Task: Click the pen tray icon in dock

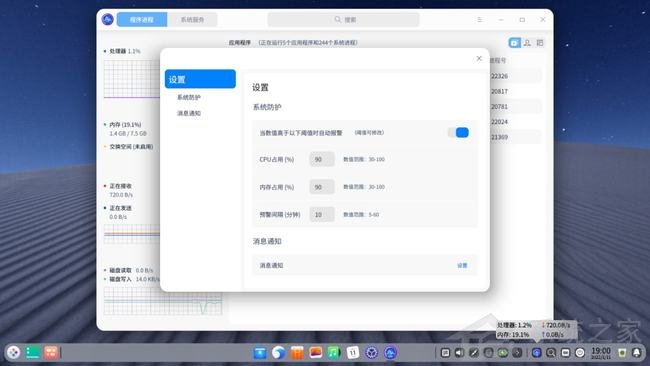Action: click(474, 353)
